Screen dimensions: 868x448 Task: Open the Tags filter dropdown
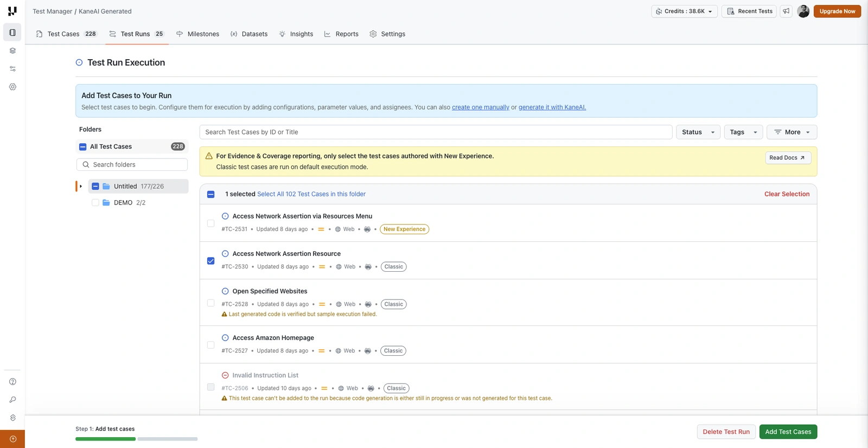743,132
